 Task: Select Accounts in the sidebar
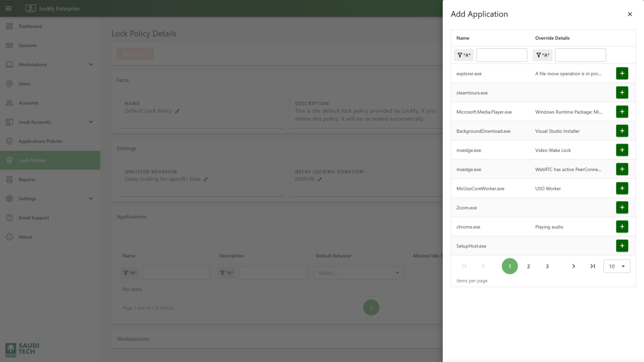[x=50, y=103]
